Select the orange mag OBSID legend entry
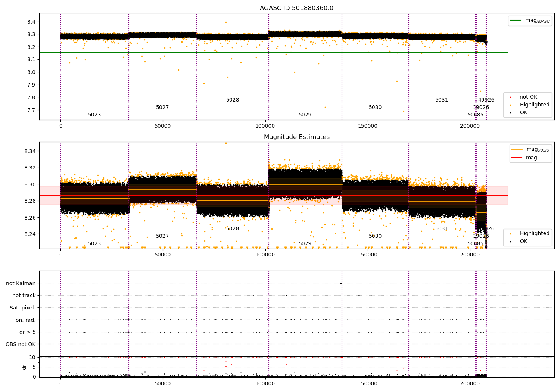560x392 pixels. 530,149
